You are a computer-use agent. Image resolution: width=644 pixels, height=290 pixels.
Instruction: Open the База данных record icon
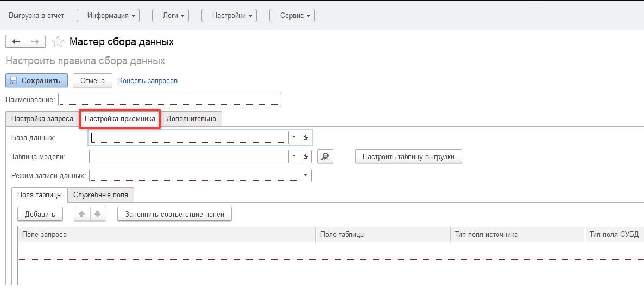tap(306, 137)
